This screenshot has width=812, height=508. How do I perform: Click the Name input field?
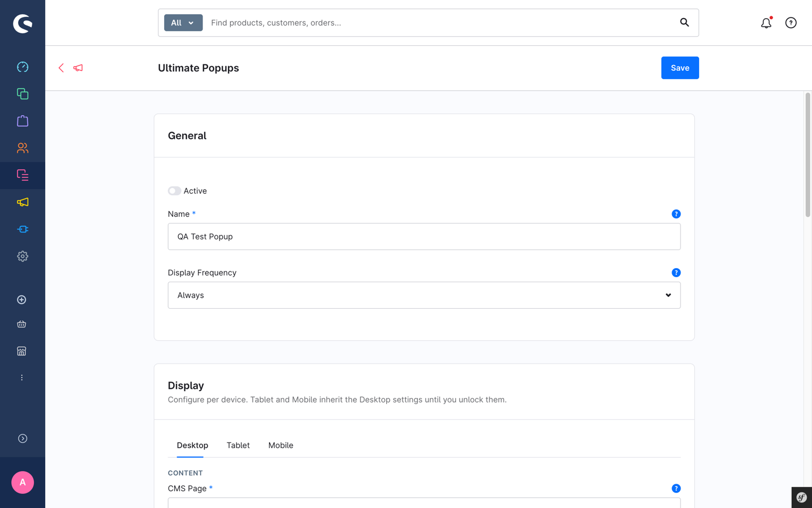424,237
